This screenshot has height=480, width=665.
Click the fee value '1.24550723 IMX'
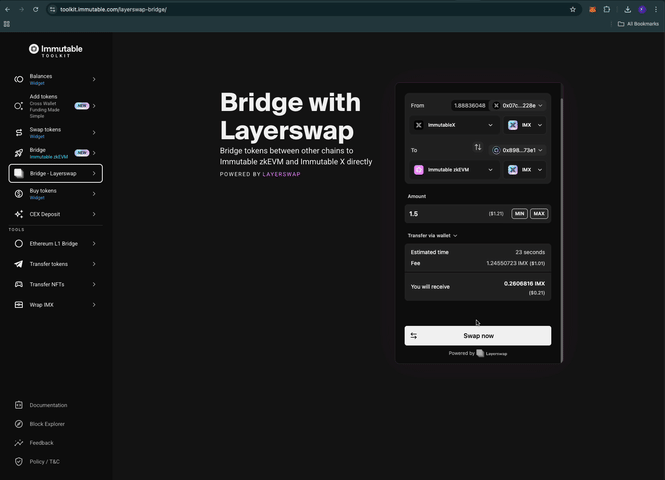[x=507, y=263]
